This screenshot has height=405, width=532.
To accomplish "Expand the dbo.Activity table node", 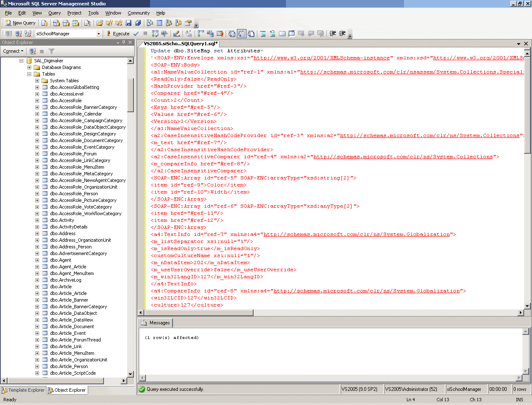I will pyautogui.click(x=37, y=220).
